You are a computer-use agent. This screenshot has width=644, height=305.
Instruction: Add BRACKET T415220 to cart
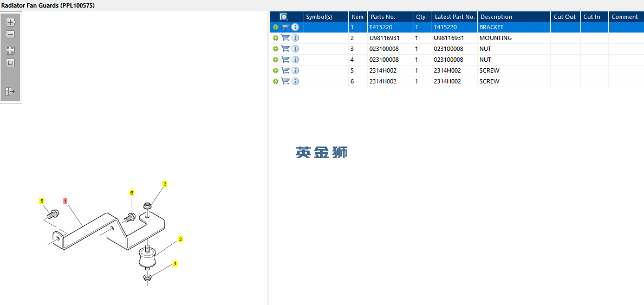[285, 27]
